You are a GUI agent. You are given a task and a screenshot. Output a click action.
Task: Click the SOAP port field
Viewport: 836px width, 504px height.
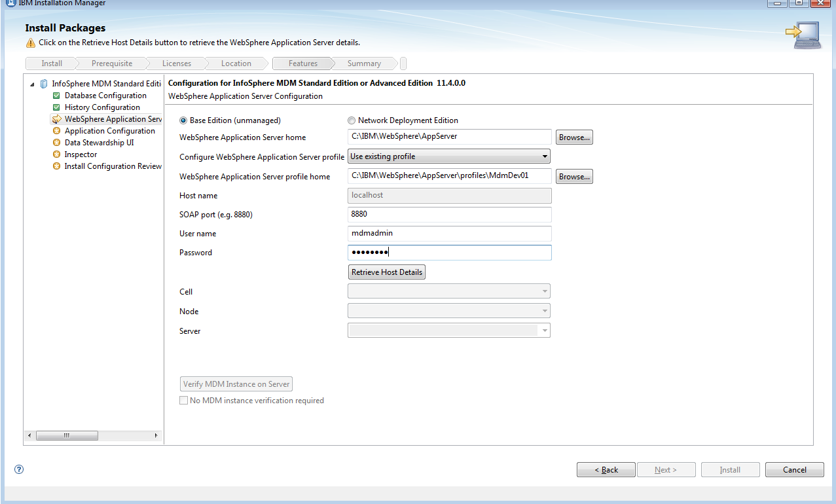point(450,215)
